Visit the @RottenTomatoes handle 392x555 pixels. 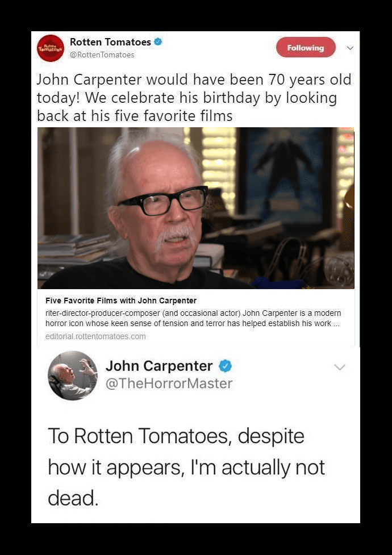point(102,55)
